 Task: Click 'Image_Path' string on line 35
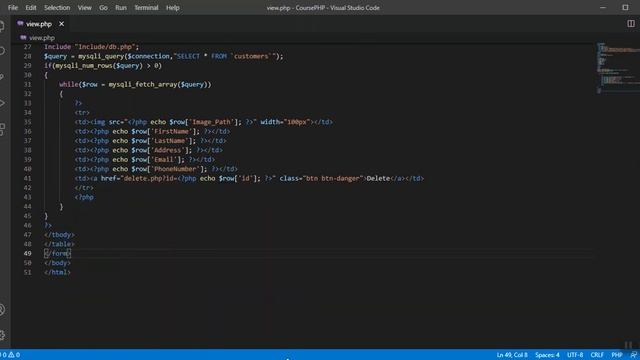211,122
